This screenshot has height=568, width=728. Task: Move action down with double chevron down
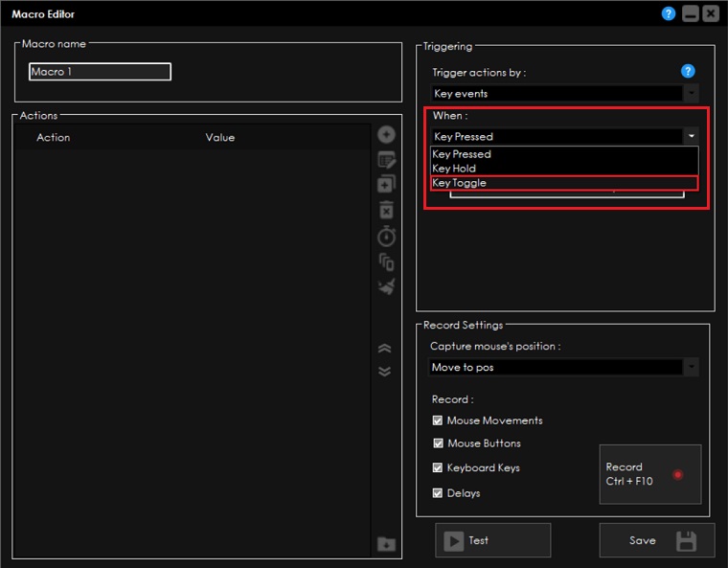click(x=384, y=372)
